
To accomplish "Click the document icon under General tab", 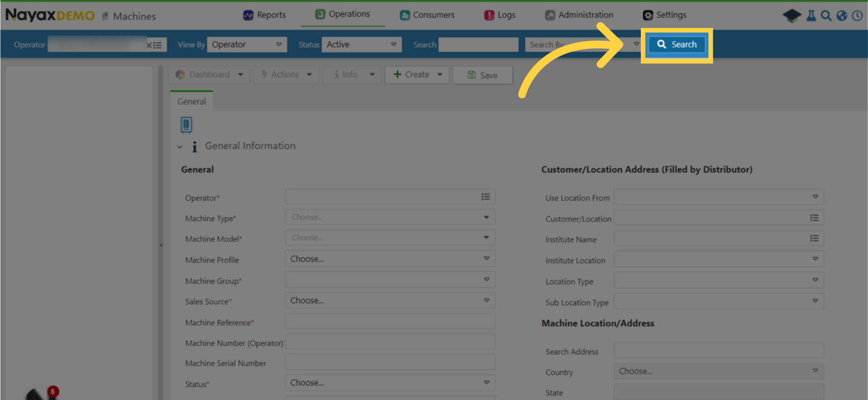I will (x=187, y=125).
